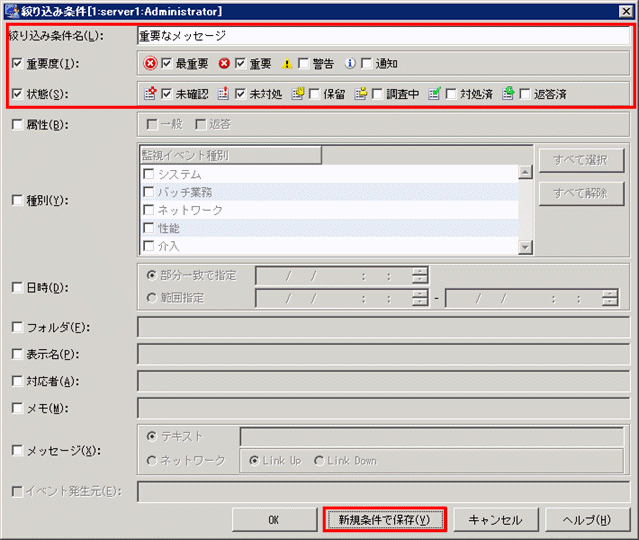Screen dimensions: 639x540
Task: Check the 警告 severity checkbox
Action: pyautogui.click(x=303, y=63)
